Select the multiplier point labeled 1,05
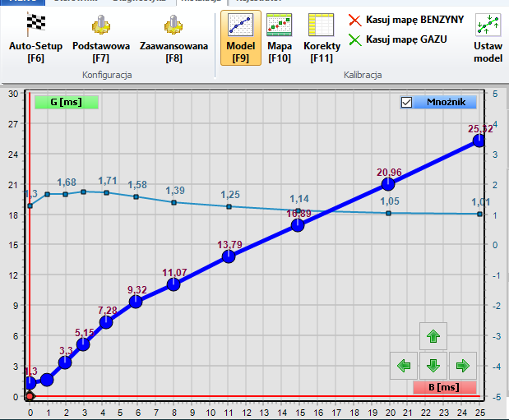 pos(389,214)
